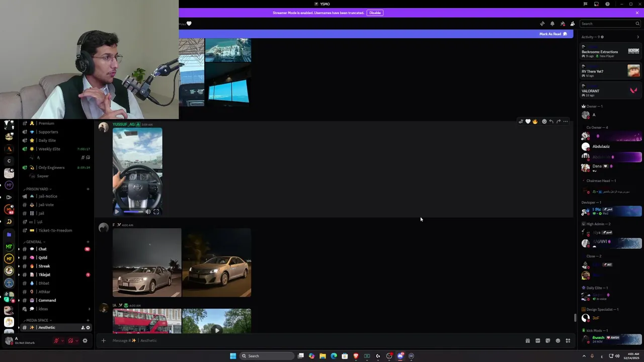The height and width of the screenshot is (362, 644).
Task: Open User Settings gear
Action: coord(85,340)
